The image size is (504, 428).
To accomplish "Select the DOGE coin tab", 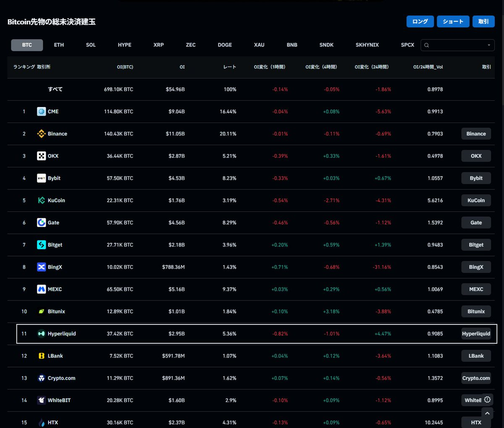I will [x=225, y=45].
